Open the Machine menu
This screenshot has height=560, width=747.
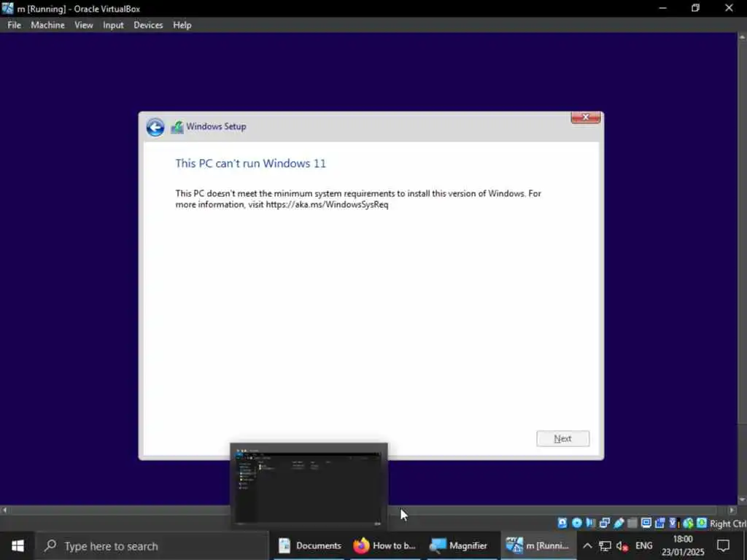click(x=47, y=26)
